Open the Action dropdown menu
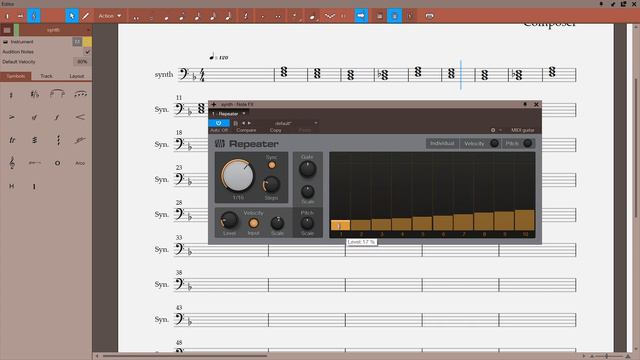Screen dimensions: 640x360 (x=110, y=16)
